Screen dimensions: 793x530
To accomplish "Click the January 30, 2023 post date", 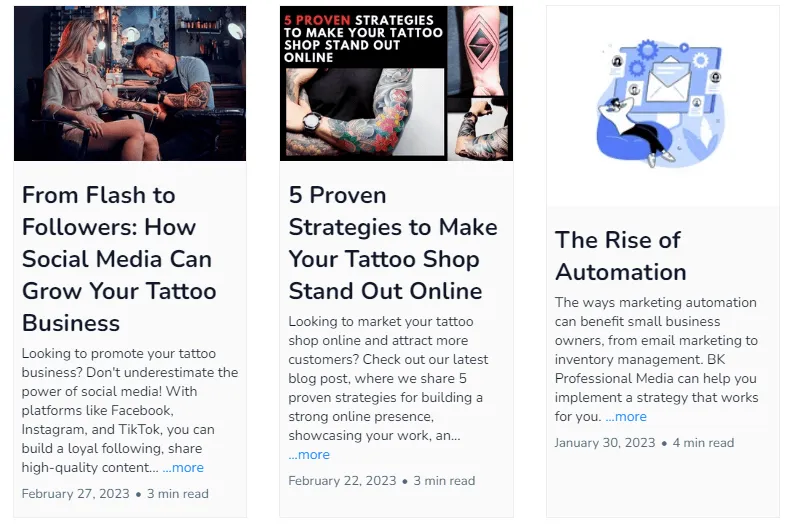I will coord(605,443).
